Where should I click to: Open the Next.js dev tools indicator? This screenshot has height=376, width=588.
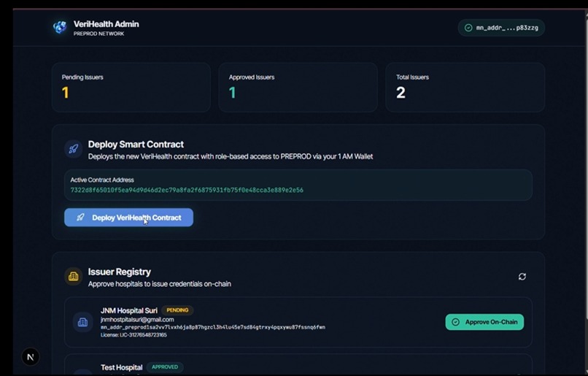[x=31, y=357]
